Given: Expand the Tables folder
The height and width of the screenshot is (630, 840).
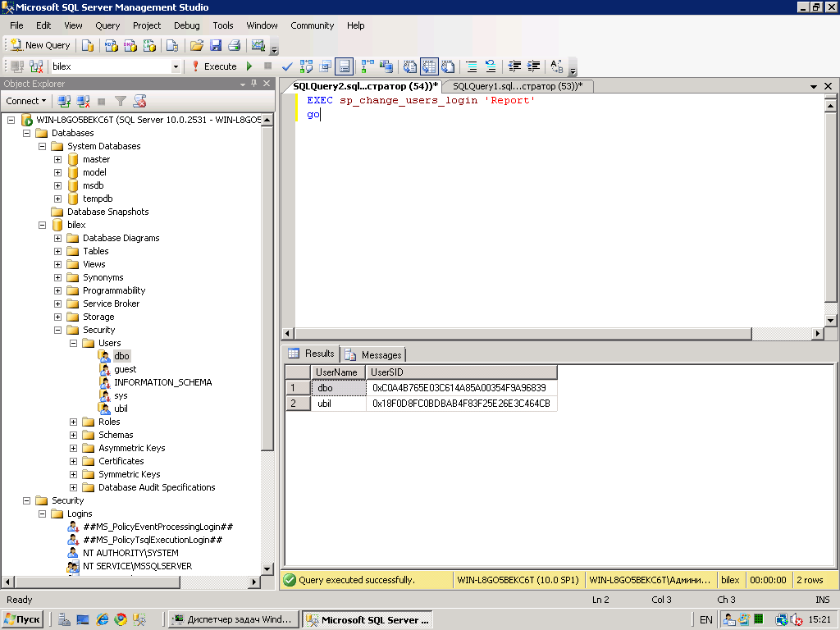Looking at the screenshot, I should (58, 251).
